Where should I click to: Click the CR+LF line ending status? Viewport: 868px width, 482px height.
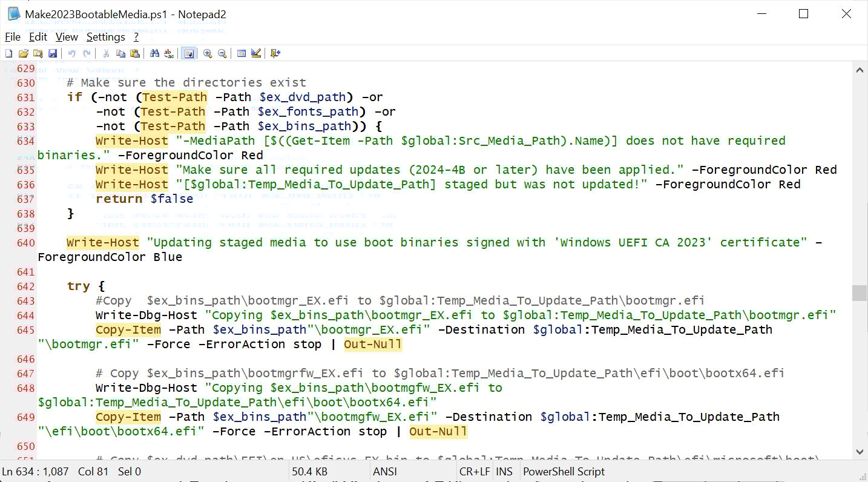coord(475,472)
